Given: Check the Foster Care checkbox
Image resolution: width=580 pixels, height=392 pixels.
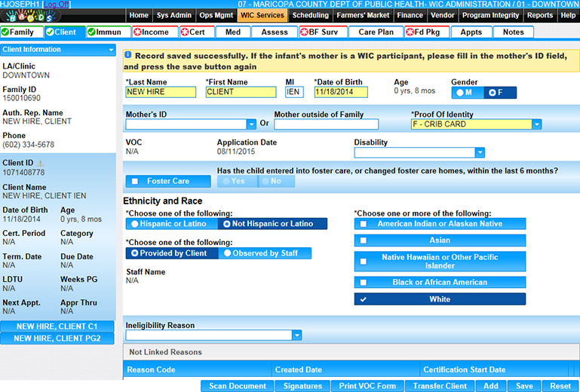Looking at the screenshot, I should tap(134, 182).
